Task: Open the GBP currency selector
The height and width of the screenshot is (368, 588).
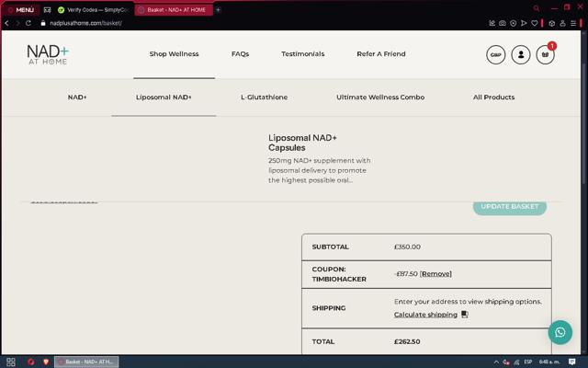Action: click(496, 55)
